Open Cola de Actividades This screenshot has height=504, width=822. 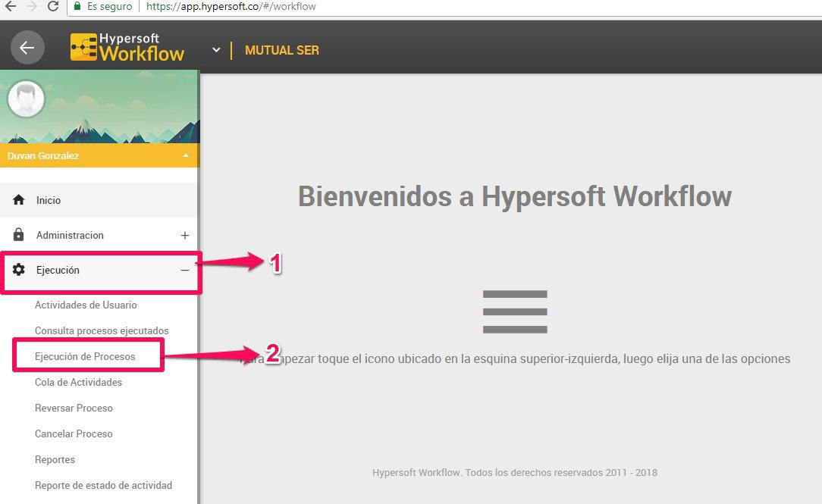78,382
